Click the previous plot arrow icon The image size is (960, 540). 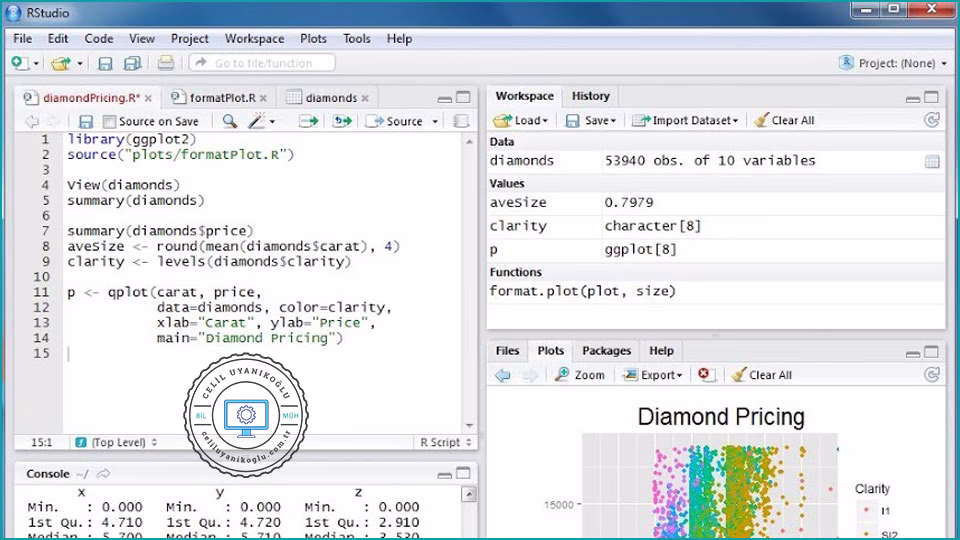[x=503, y=375]
